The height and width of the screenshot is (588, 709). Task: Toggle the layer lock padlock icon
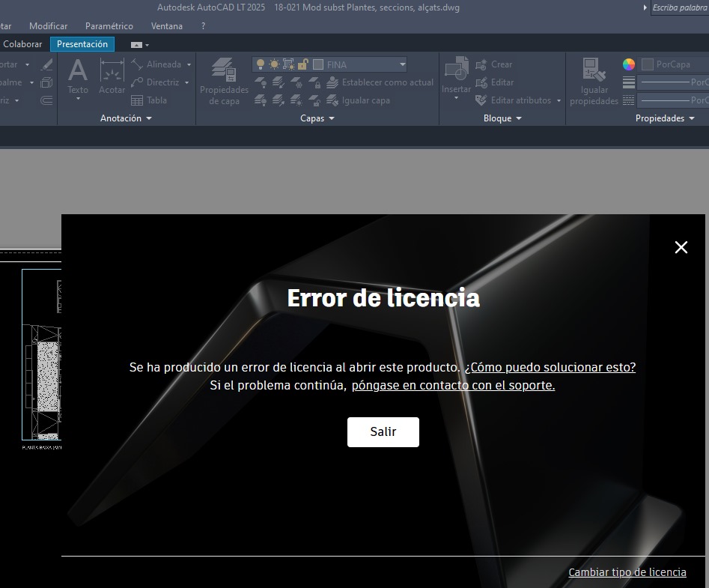click(x=302, y=64)
